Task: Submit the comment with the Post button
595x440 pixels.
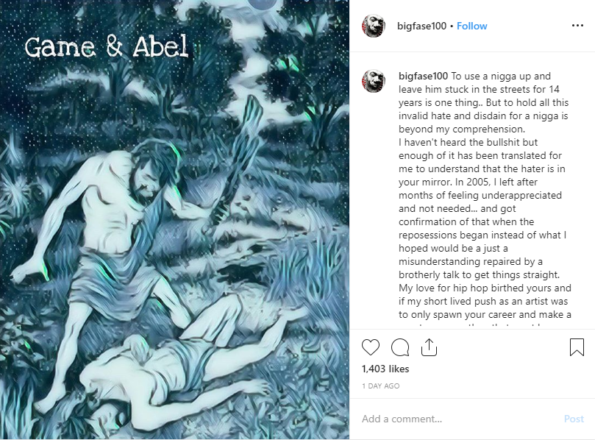Action: coord(574,419)
